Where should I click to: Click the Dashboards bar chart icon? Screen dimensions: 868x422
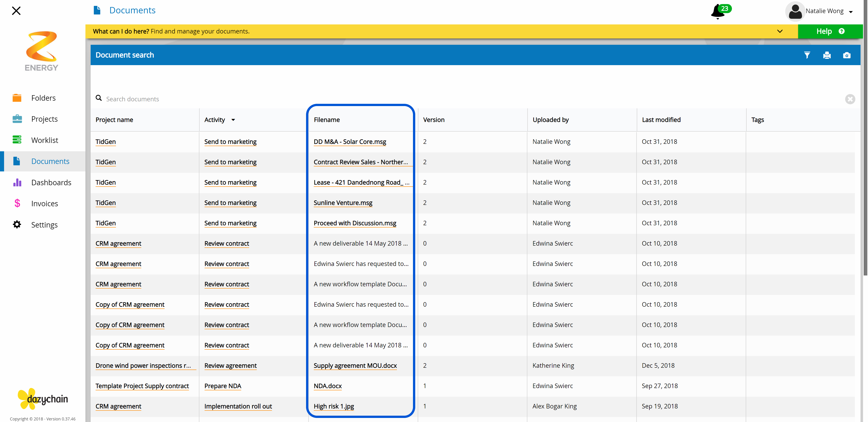click(17, 182)
